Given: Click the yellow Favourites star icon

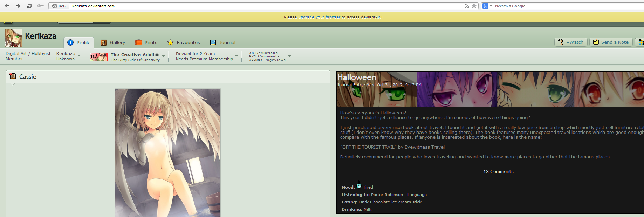Looking at the screenshot, I should [170, 42].
